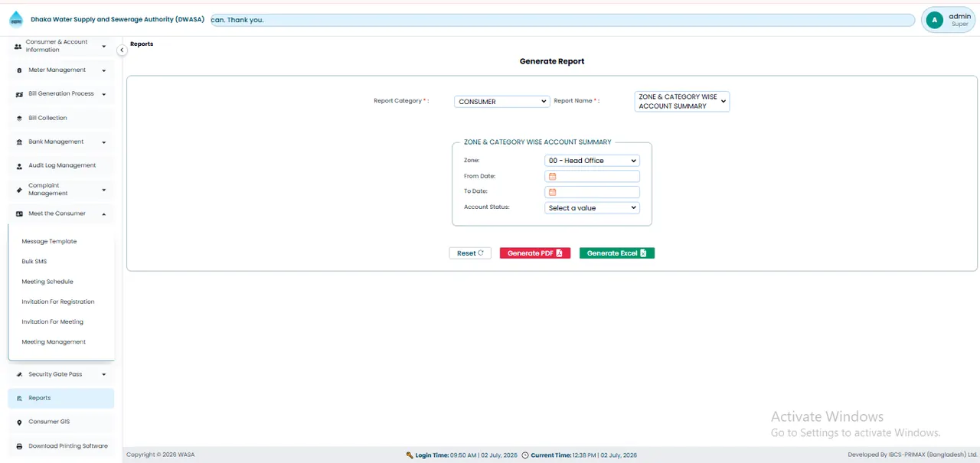Open Meeting Management submenu item
980x463 pixels.
pos(54,342)
